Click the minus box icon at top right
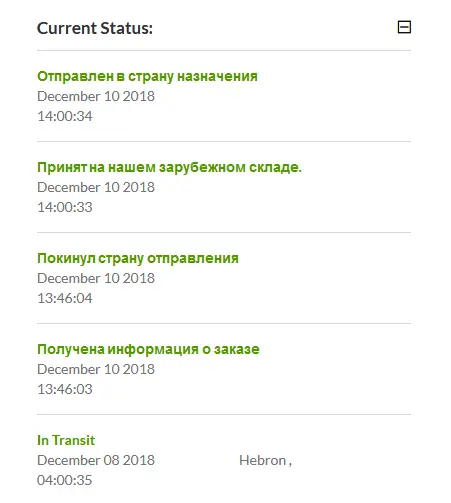Image resolution: width=451 pixels, height=503 pixels. click(x=404, y=27)
